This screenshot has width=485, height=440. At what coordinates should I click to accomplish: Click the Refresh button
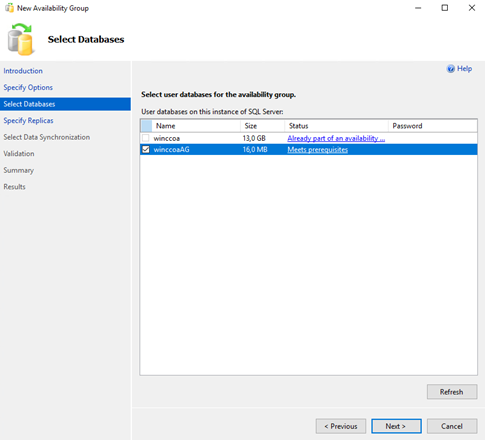(x=452, y=392)
